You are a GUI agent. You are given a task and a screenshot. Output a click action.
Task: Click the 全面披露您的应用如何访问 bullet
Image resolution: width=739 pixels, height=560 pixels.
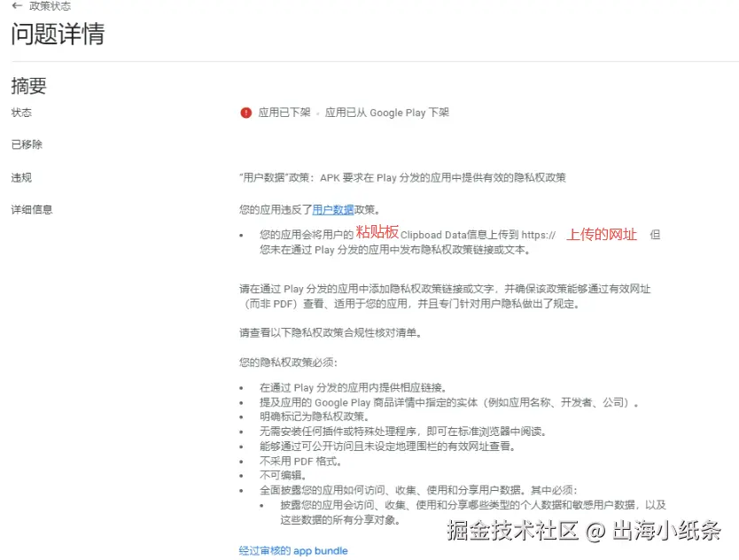pos(418,490)
